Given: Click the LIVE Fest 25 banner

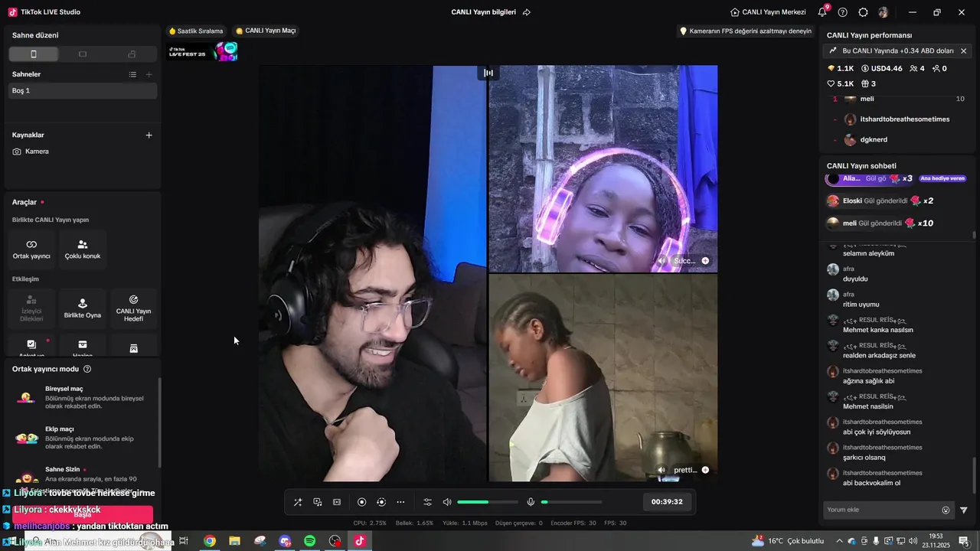Looking at the screenshot, I should 203,52.
